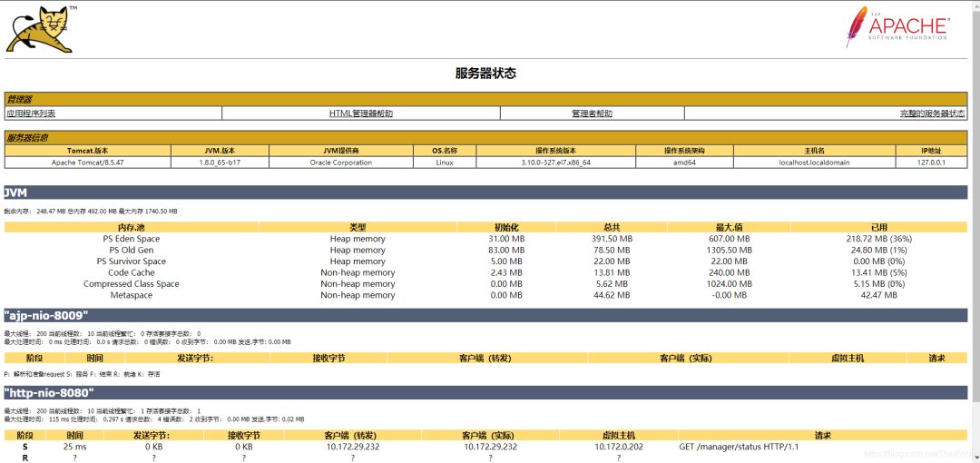Click the Code Cache row label
This screenshot has height=463, width=980.
(x=132, y=272)
